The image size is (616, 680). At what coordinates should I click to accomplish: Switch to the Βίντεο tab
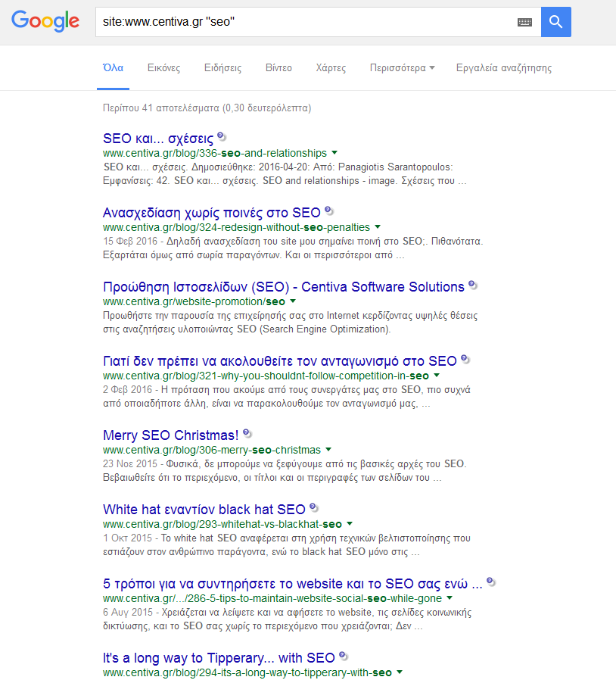(x=278, y=68)
